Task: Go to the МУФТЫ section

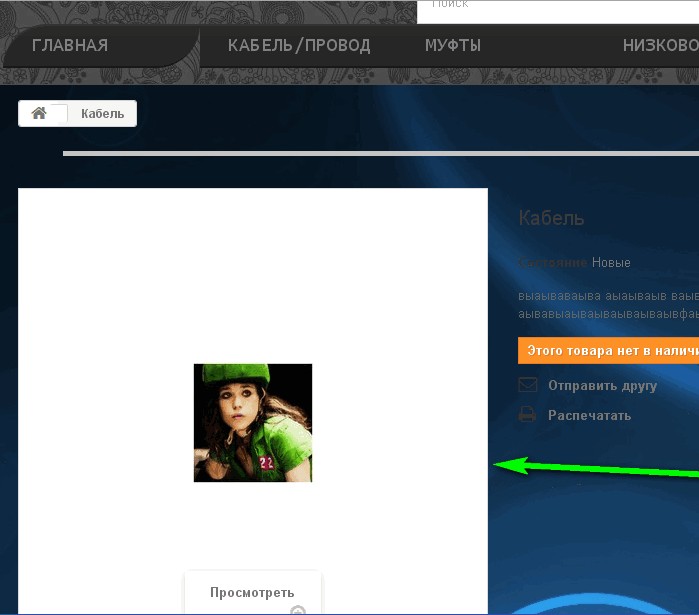Action: (x=453, y=45)
